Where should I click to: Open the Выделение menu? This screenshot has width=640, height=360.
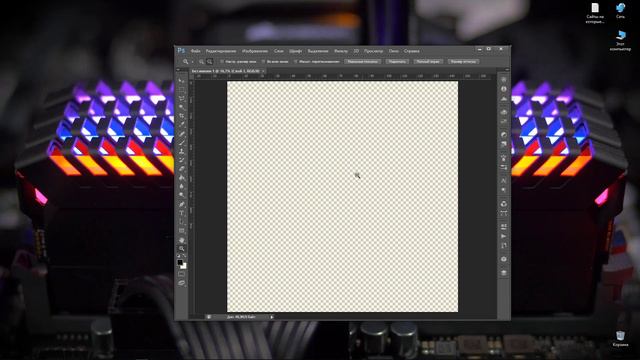click(x=318, y=51)
